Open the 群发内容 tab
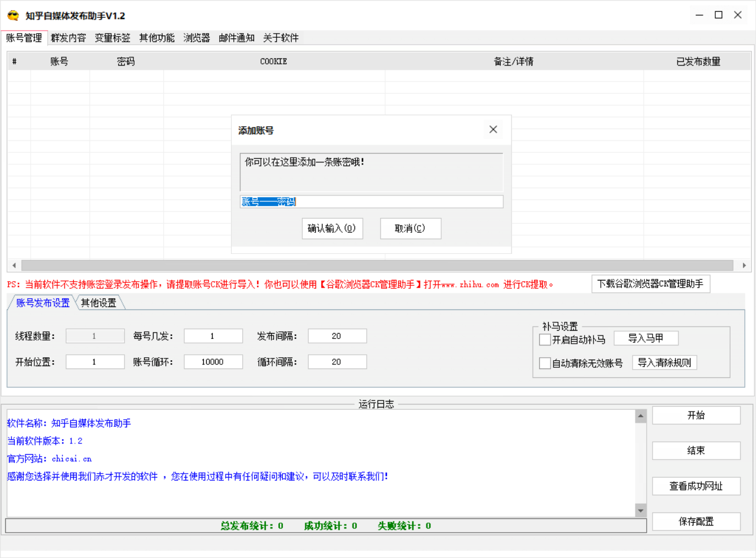 point(69,38)
